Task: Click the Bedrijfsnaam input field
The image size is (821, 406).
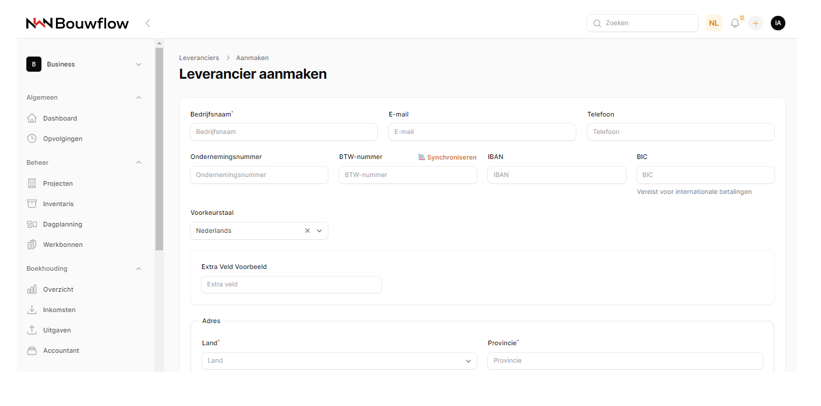Action: click(x=283, y=132)
